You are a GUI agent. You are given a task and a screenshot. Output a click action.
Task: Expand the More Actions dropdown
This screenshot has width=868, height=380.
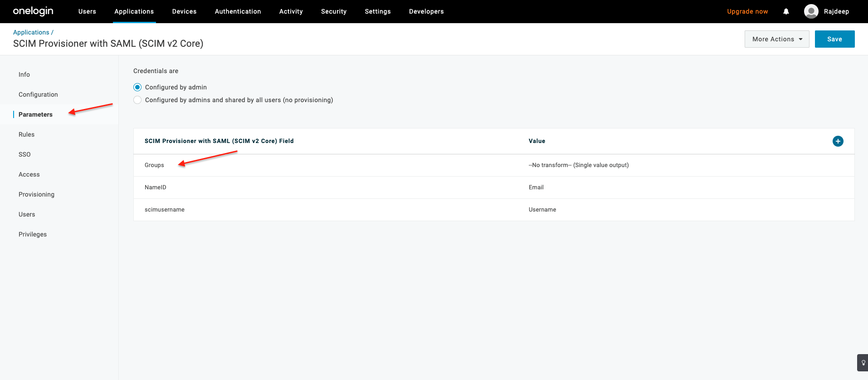point(776,39)
